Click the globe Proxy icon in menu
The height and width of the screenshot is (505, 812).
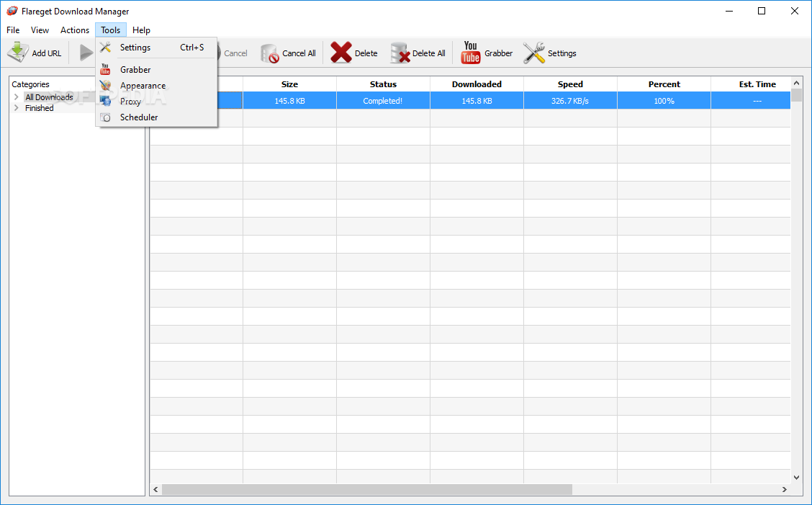[105, 101]
